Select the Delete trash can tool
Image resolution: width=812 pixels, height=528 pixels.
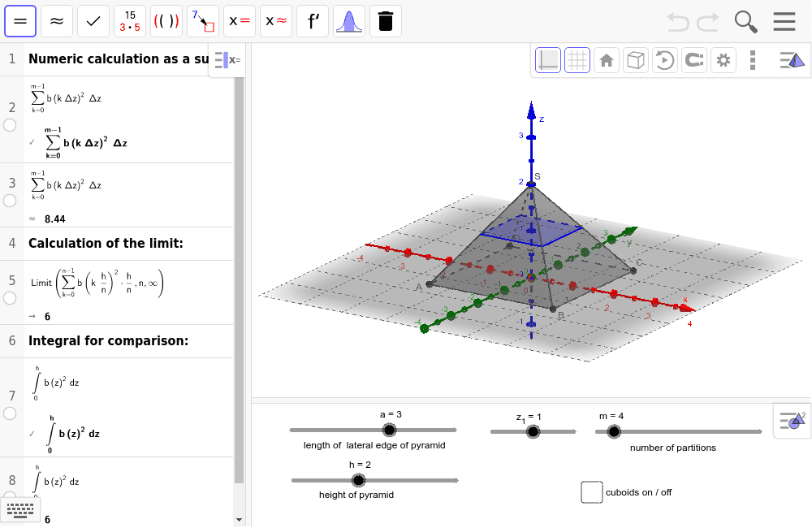pos(386,21)
